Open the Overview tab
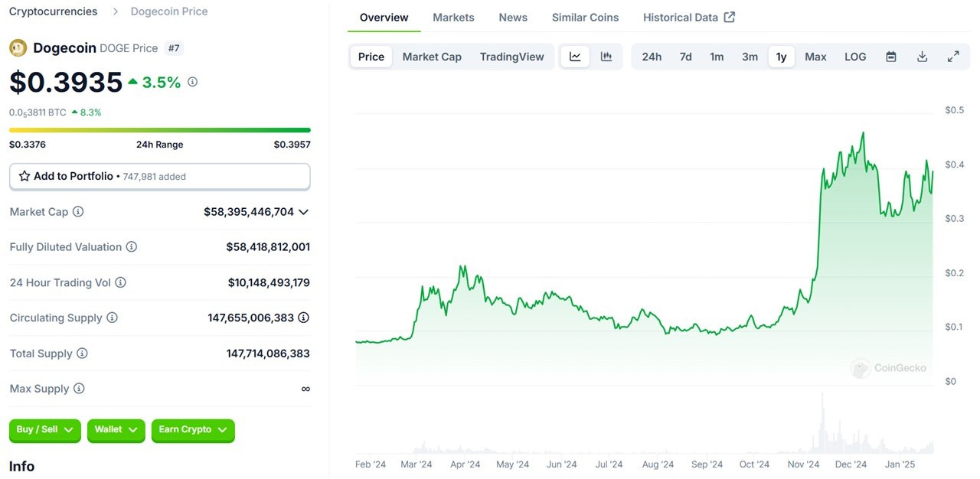Screen dimensions: 980x479 coord(384,17)
